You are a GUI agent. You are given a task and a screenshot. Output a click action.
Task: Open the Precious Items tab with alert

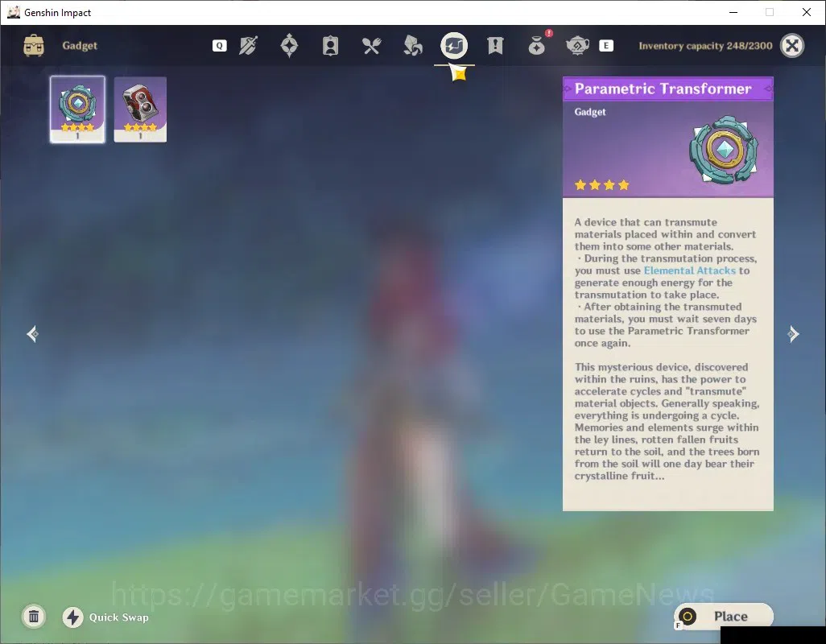[537, 44]
